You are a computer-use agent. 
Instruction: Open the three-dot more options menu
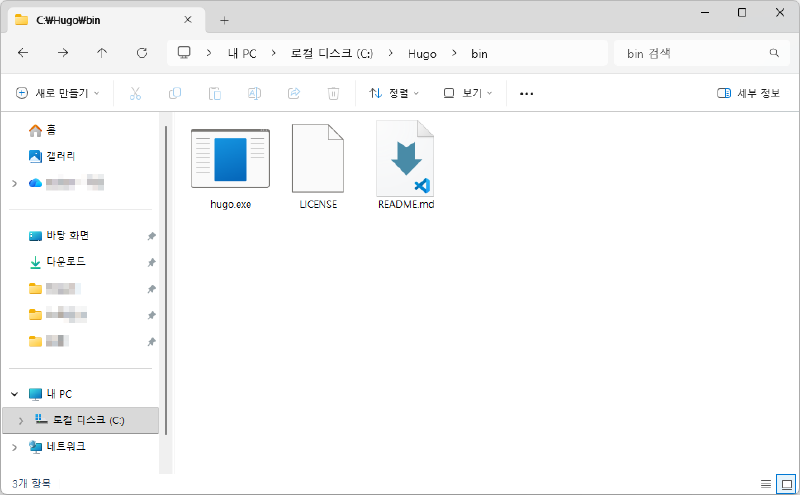[x=527, y=94]
